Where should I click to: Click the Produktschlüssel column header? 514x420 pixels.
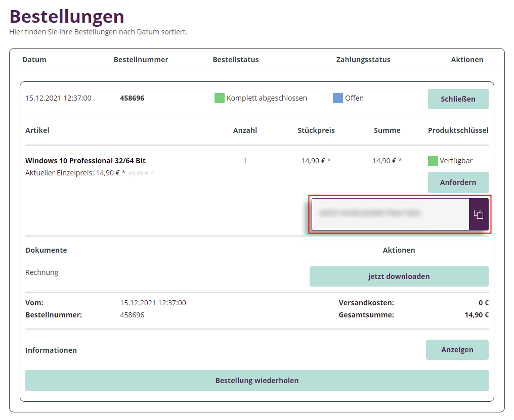click(x=458, y=130)
